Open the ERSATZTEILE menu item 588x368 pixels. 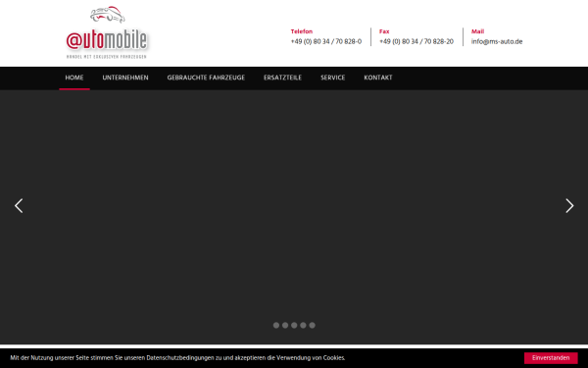282,78
